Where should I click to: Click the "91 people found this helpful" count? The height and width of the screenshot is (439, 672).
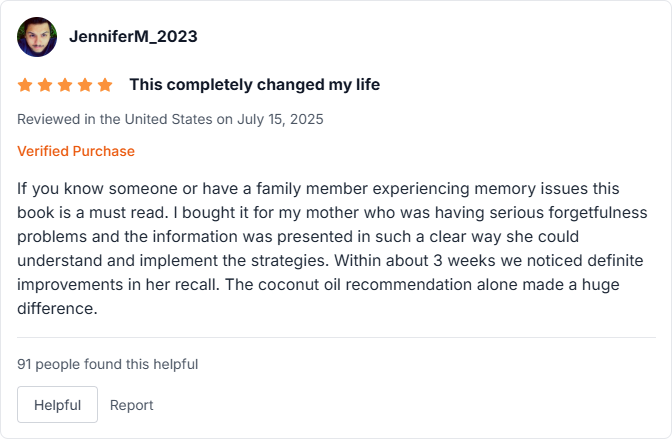click(x=108, y=364)
